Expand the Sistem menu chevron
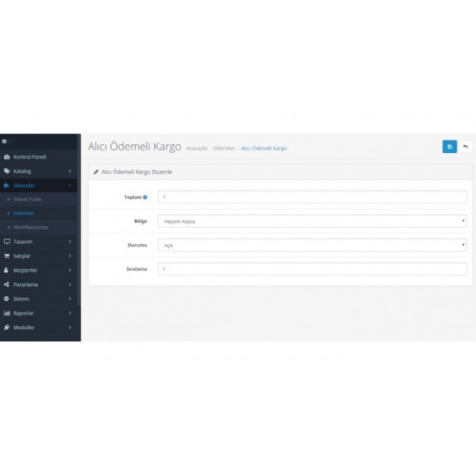476x476 pixels. [x=70, y=299]
